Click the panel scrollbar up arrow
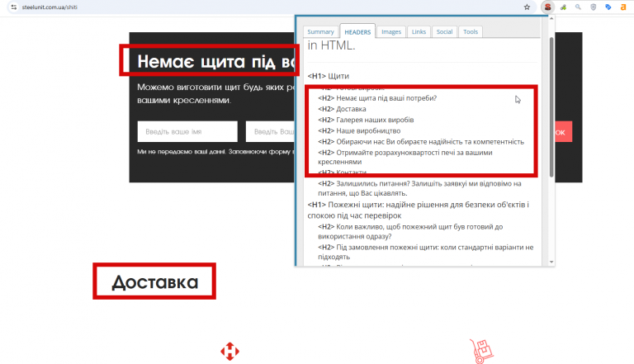634x364 pixels. point(551,20)
